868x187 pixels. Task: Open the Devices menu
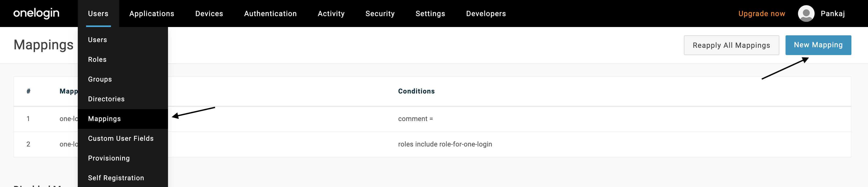209,14
